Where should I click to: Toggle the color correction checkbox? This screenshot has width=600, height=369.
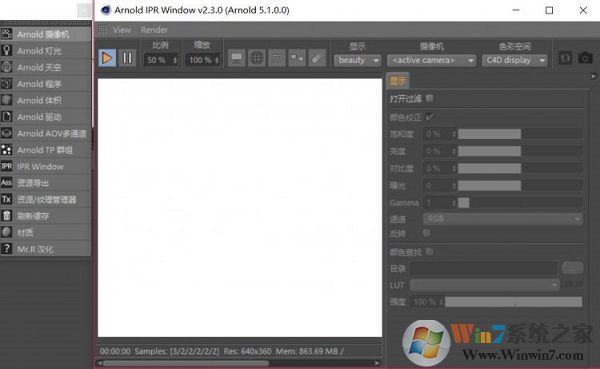tap(429, 117)
